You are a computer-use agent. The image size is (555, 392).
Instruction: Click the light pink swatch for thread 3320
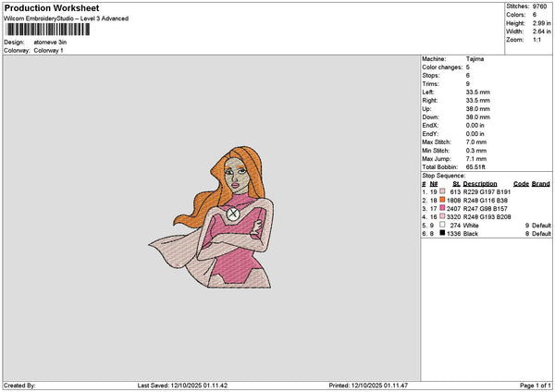[442, 216]
